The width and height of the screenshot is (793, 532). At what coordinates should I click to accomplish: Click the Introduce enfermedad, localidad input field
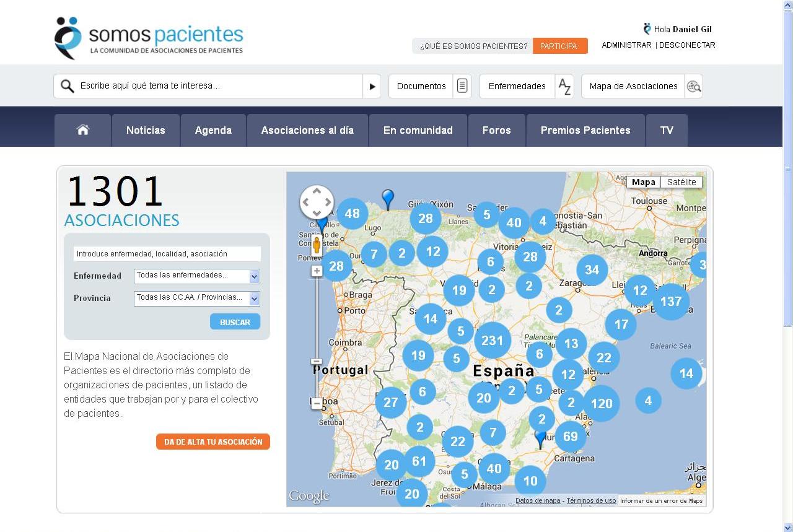point(167,254)
